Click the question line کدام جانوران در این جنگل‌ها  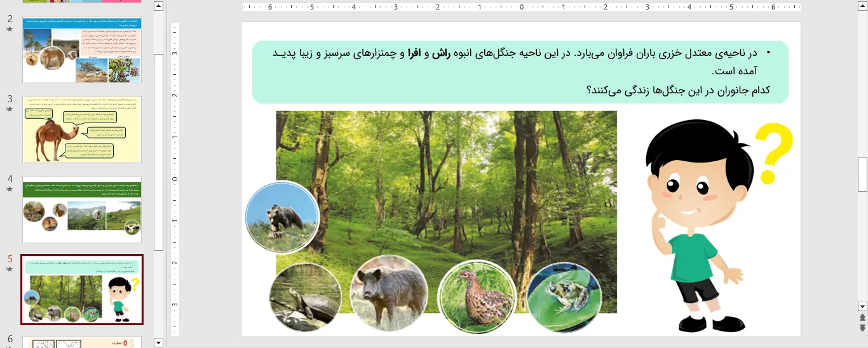(678, 90)
